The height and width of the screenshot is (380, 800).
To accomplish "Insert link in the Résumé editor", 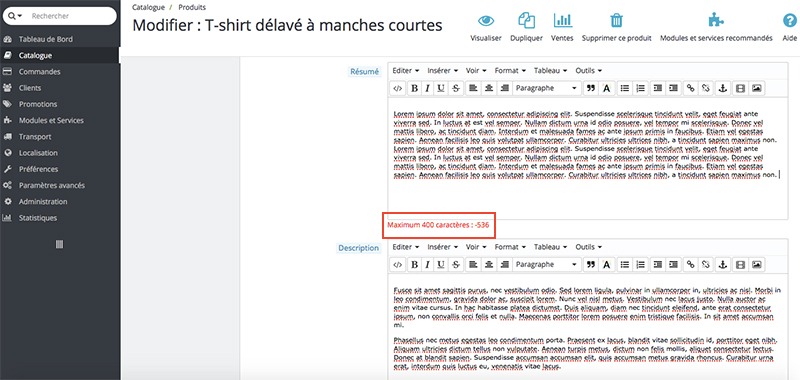I will pos(690,88).
